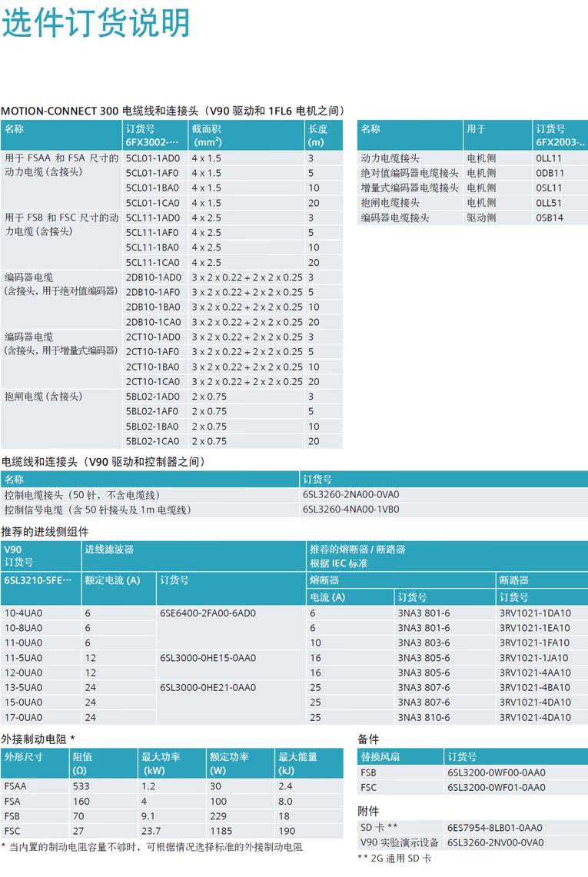588x877 pixels.
Task: Select filter order number 6SE6400-2FA00-6AD0
Action: 208,613
